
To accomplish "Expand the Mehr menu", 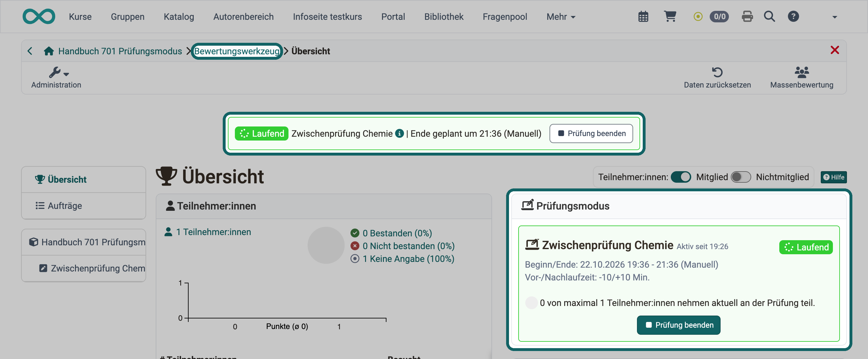I will [561, 17].
